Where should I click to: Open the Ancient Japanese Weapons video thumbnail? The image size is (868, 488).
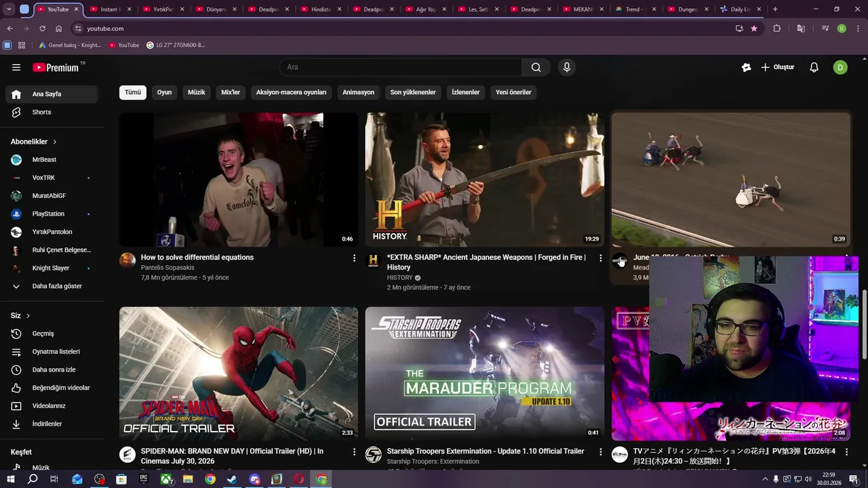(485, 180)
